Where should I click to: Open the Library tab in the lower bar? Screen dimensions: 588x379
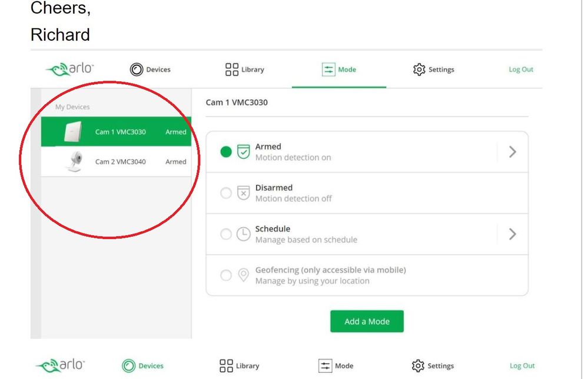click(x=239, y=365)
